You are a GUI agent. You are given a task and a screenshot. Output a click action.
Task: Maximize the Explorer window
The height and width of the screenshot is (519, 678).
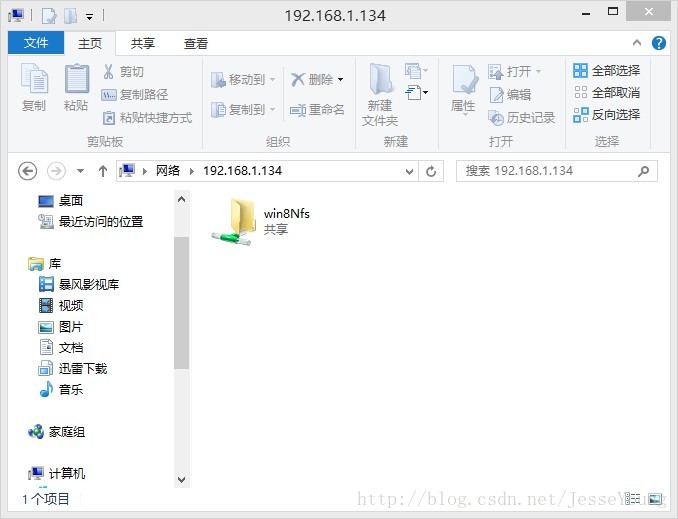point(613,12)
